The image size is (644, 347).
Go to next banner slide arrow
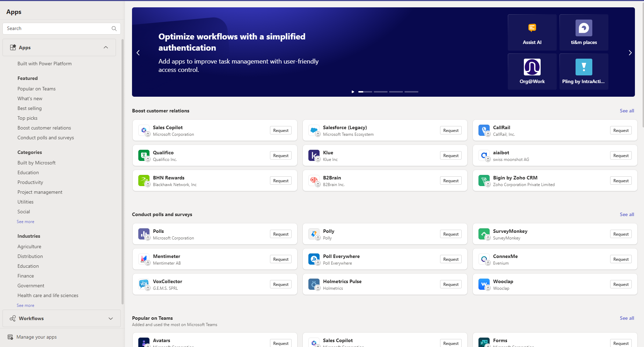630,53
